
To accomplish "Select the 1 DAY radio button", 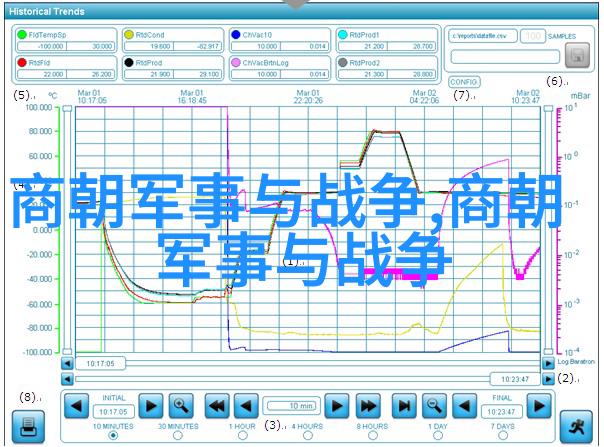I will (438, 435).
